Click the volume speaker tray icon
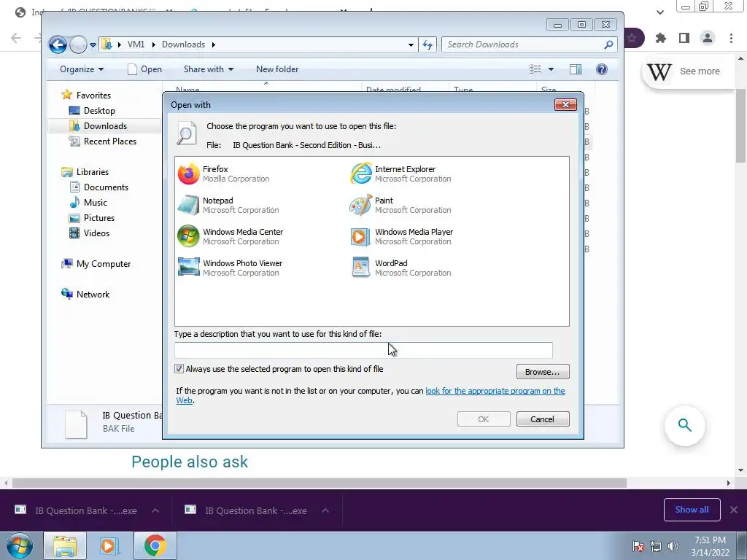Image resolution: width=747 pixels, height=560 pixels. 673,546
